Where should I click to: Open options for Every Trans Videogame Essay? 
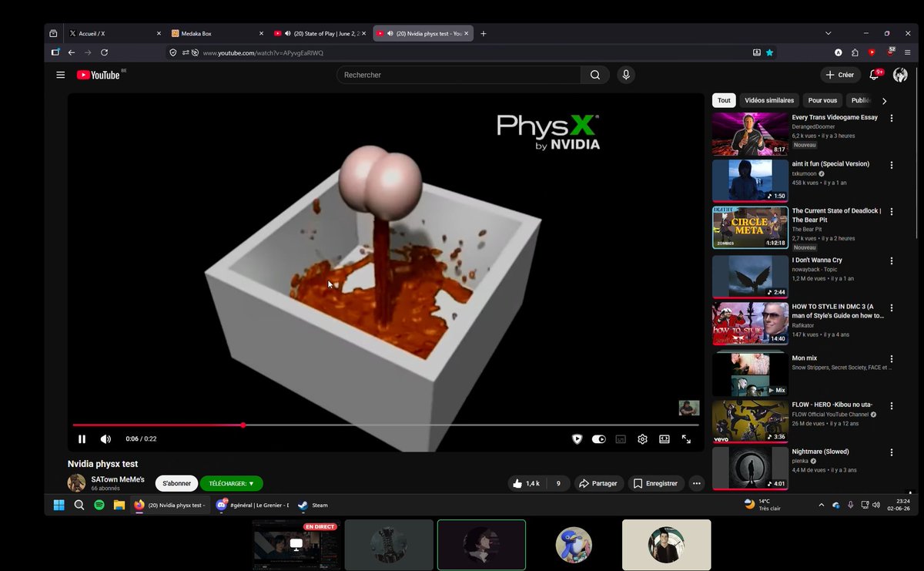pos(892,119)
